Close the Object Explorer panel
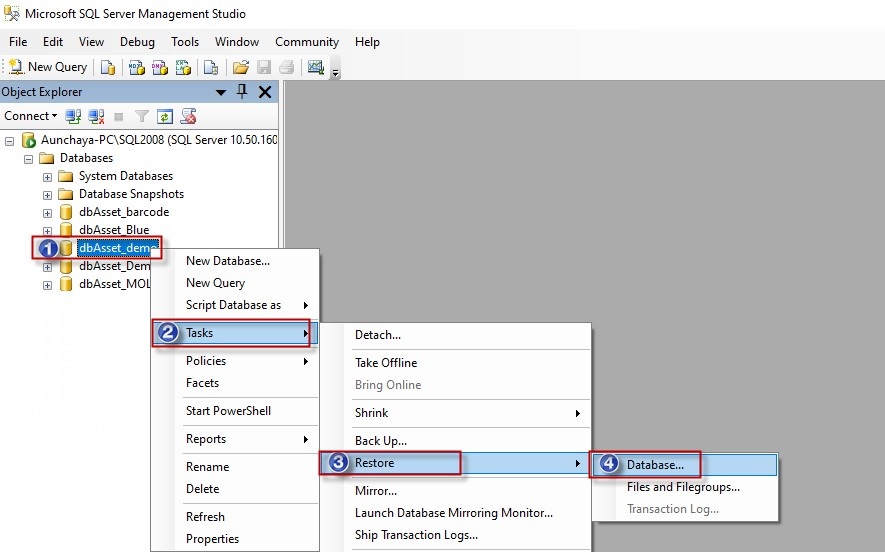Screen dimensions: 885x552 265,92
